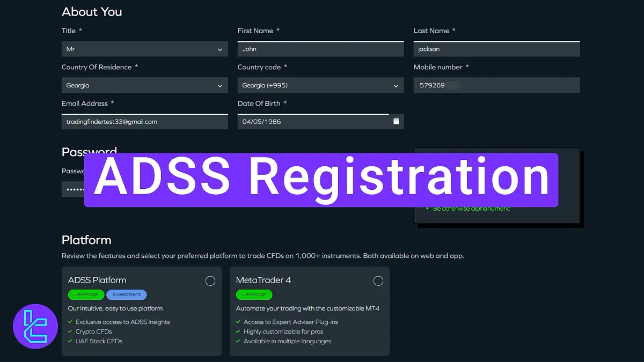Viewport: 644px width, 362px height.
Task: Click the checkmark beside Expert Adviser Plug-ins
Action: (238, 322)
